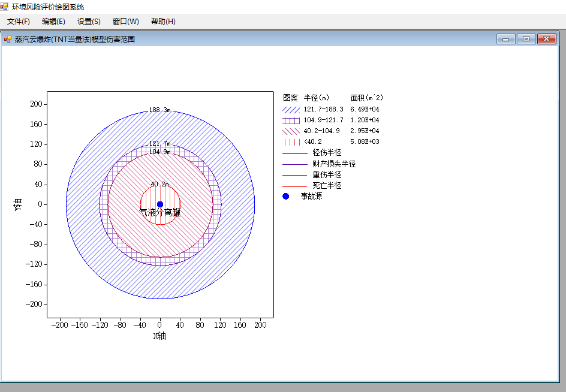The height and width of the screenshot is (392, 566).
Task: Open the 窗口(W) menu
Action: pyautogui.click(x=126, y=22)
